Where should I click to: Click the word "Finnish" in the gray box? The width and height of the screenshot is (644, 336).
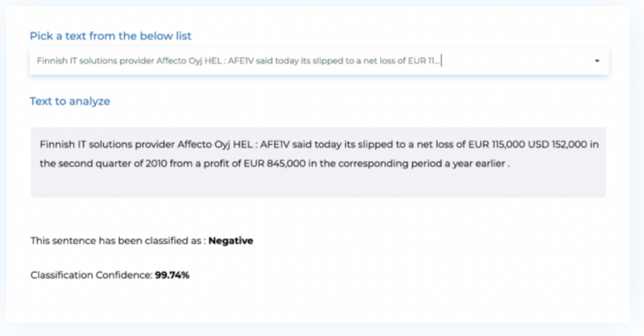57,145
